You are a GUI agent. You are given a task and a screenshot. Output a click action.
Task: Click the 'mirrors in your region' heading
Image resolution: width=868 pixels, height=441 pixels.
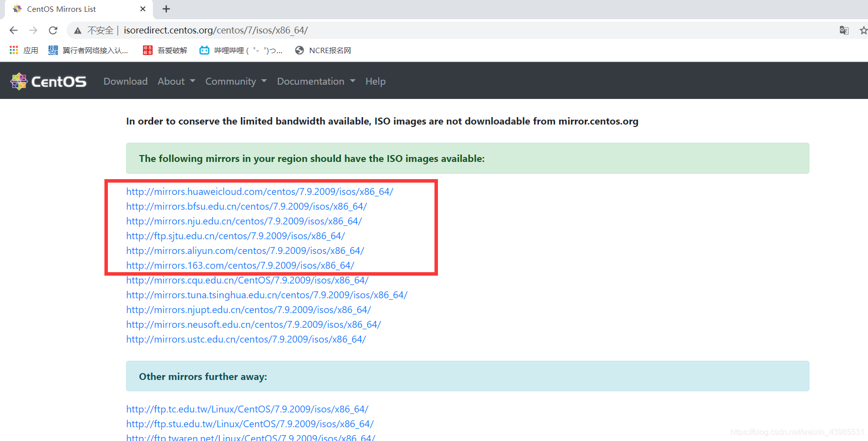pyautogui.click(x=312, y=158)
